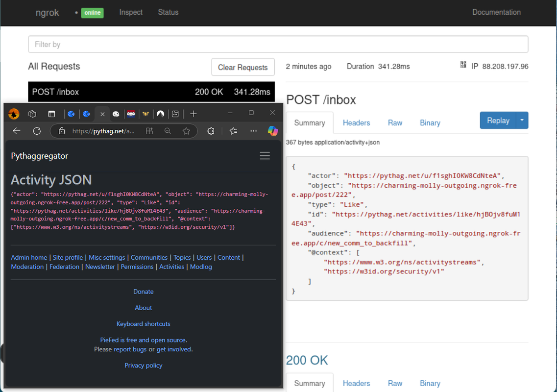This screenshot has height=392, width=557.
Task: Open Newsletter admin link
Action: click(x=100, y=267)
